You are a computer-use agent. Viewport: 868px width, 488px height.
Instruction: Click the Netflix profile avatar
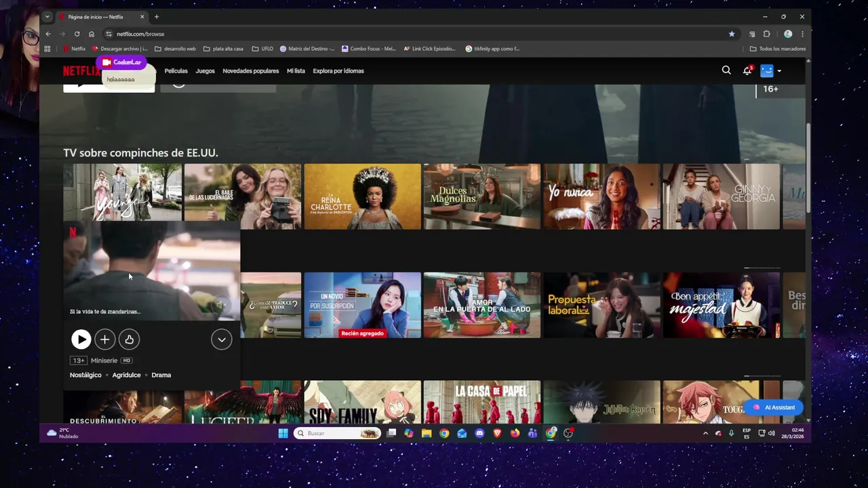(x=767, y=70)
